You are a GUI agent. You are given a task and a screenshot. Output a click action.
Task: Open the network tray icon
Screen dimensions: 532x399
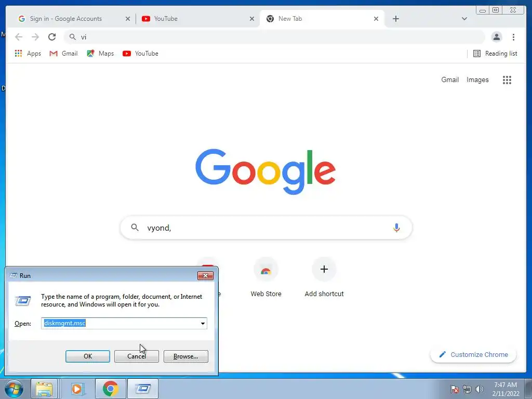467,389
